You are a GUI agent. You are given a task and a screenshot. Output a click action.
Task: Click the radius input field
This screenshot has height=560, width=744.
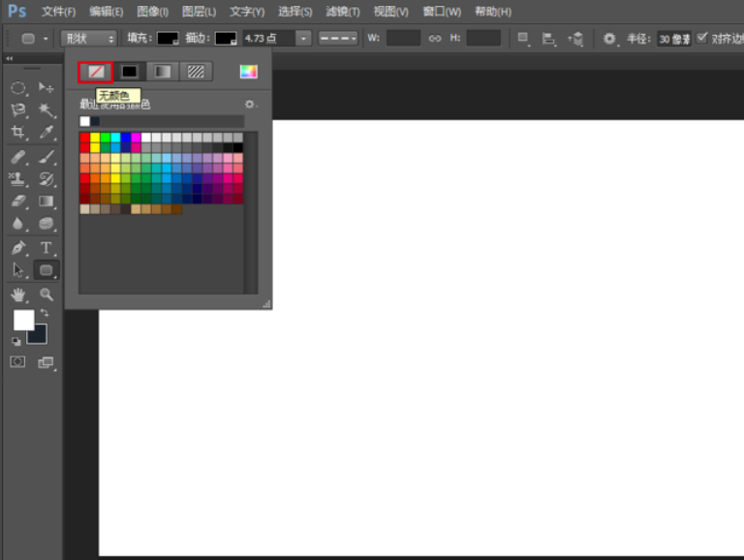tap(674, 39)
